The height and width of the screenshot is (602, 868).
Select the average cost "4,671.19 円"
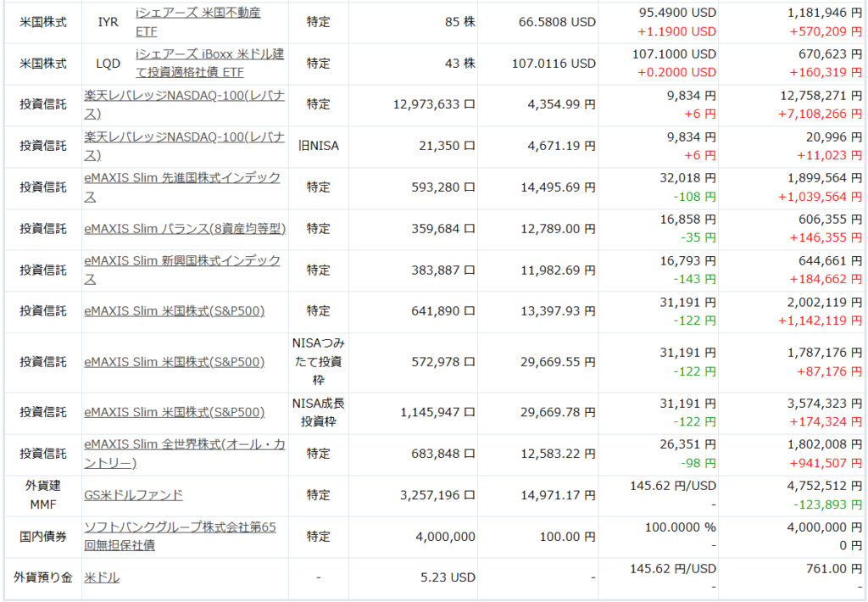[x=561, y=146]
